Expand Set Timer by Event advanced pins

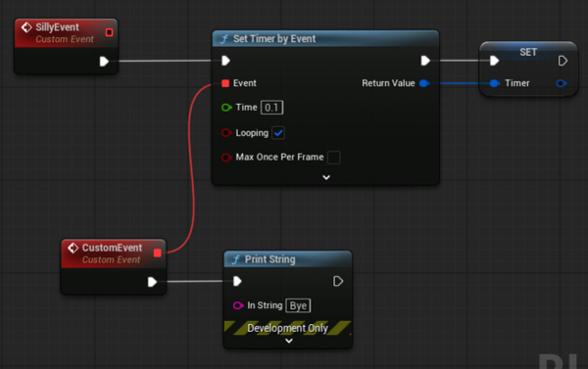(326, 177)
